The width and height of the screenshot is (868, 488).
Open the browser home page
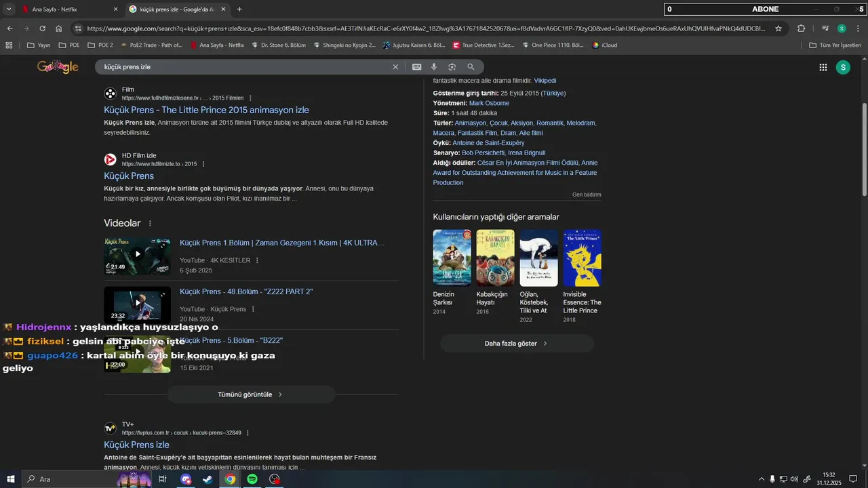58,28
